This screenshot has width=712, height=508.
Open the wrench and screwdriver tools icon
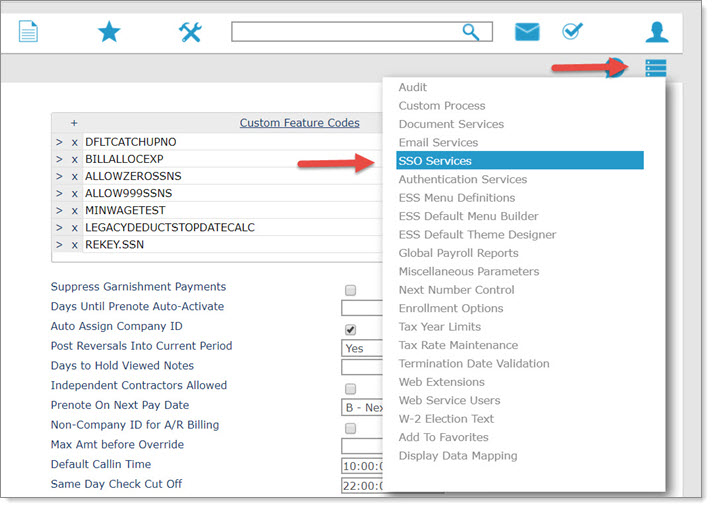click(190, 32)
